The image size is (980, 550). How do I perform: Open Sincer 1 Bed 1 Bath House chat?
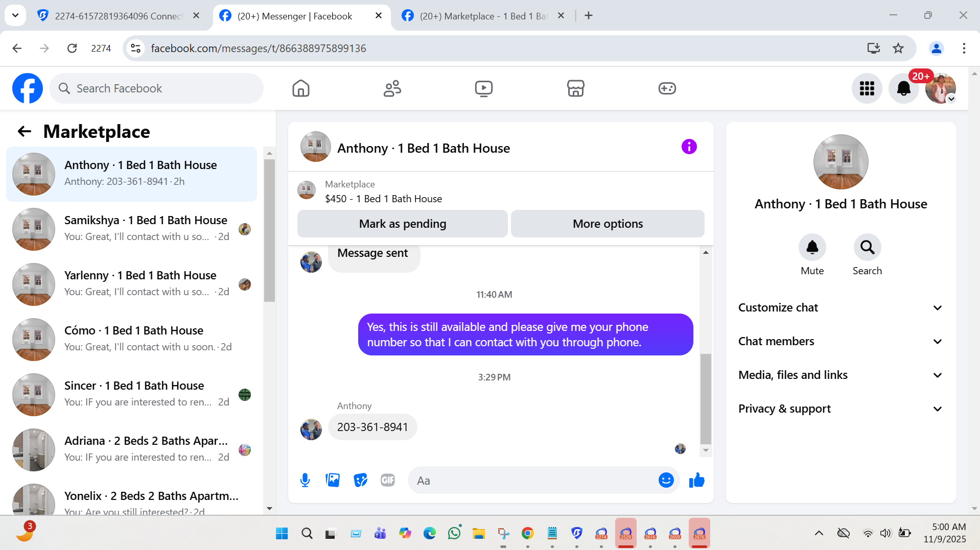point(132,394)
